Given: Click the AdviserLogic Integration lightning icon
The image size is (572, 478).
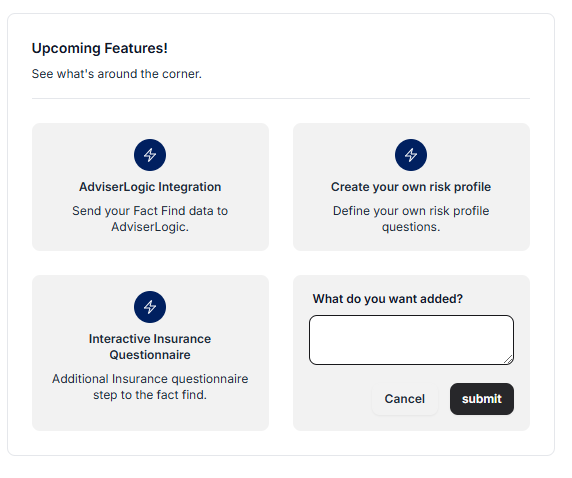Looking at the screenshot, I should 150,155.
